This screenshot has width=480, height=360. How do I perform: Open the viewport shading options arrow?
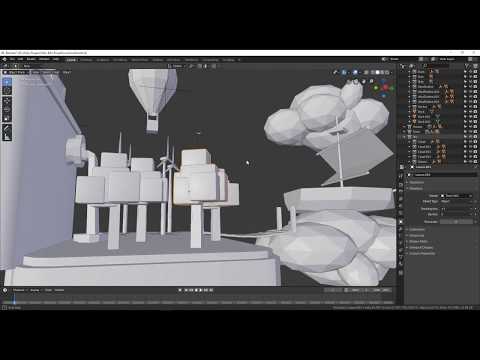(392, 72)
